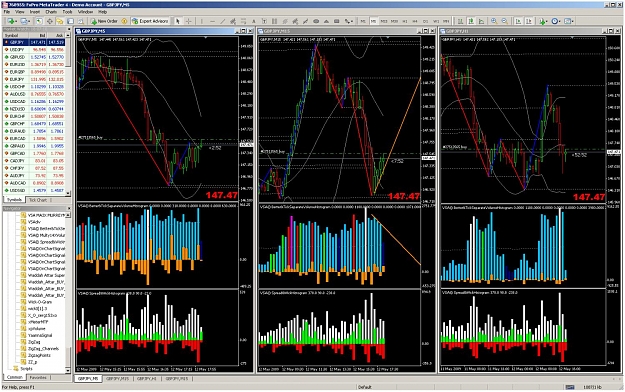Select the triangle drawing tool
625x392 pixels.
pos(326,21)
